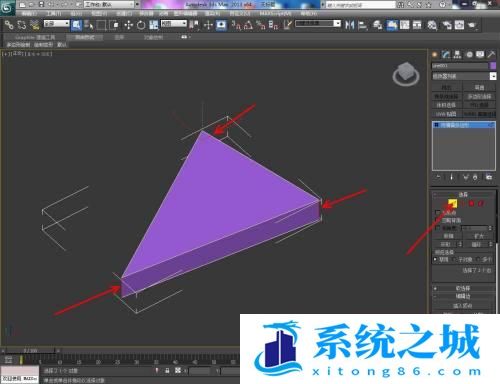Toggle Spinner Snap icon
This screenshot has width=500, height=384.
(x=273, y=25)
